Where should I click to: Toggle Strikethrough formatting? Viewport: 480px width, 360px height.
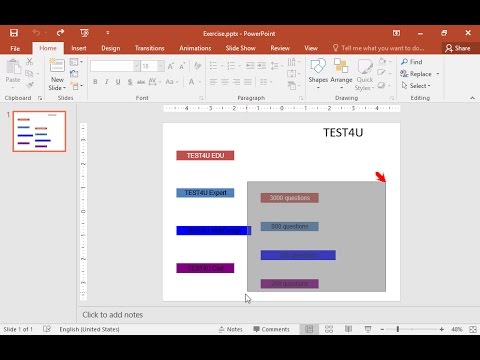(x=141, y=82)
